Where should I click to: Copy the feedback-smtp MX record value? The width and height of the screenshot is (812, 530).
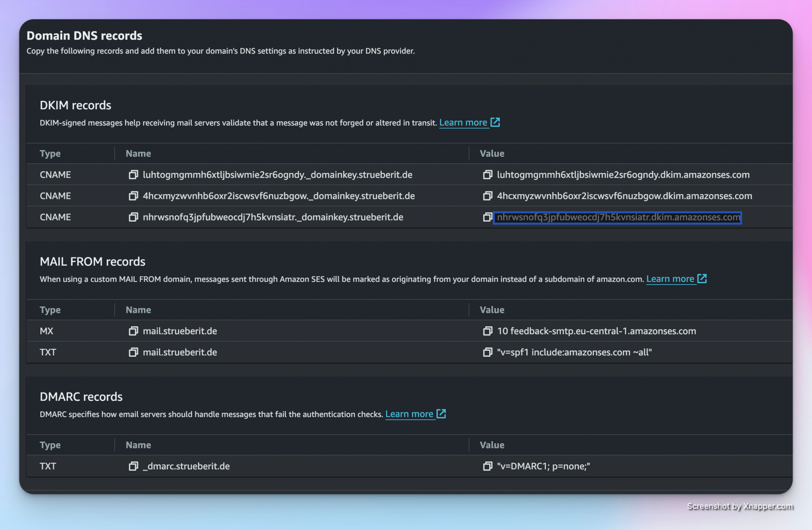point(487,331)
